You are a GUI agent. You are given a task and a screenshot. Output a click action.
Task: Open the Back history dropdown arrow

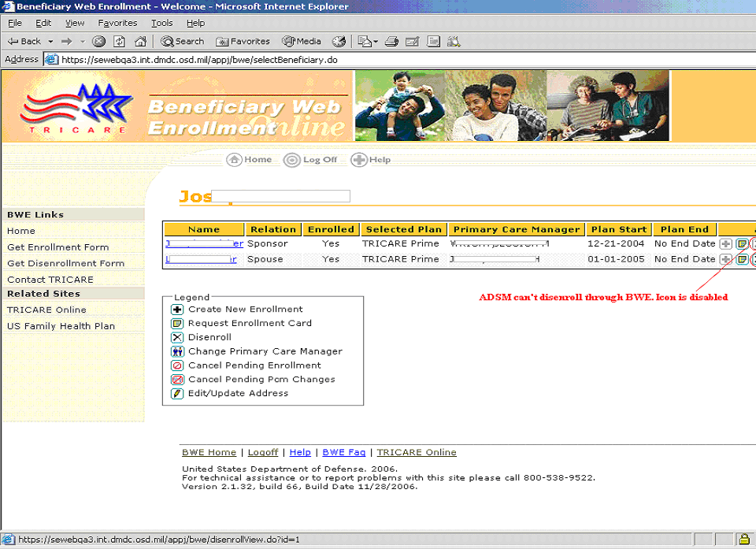click(50, 42)
